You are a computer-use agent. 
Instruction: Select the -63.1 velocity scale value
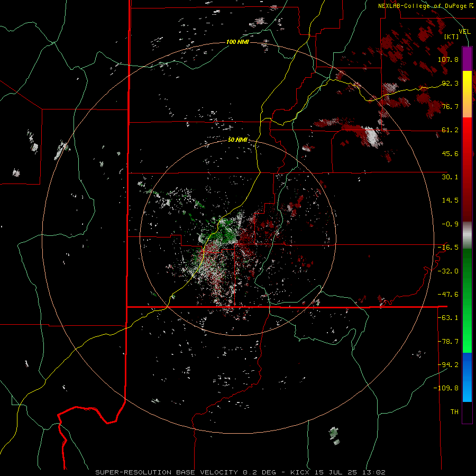(448, 318)
